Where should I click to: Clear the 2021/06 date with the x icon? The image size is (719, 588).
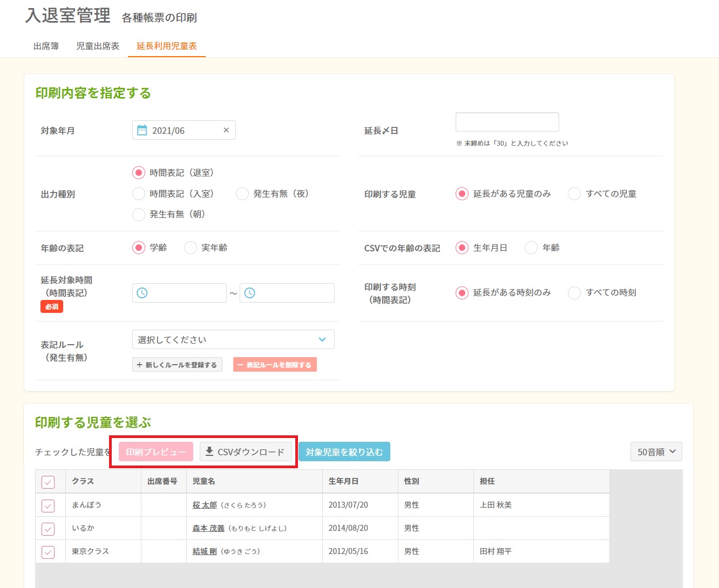[226, 130]
